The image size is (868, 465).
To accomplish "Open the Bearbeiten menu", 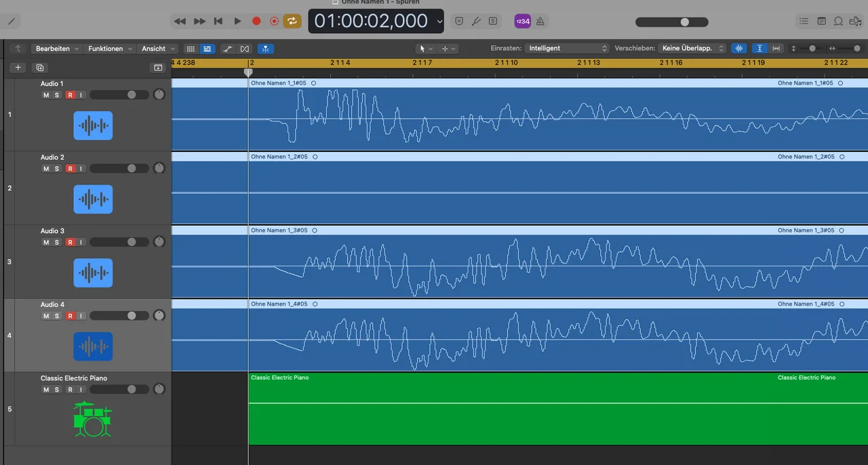I will [x=57, y=49].
